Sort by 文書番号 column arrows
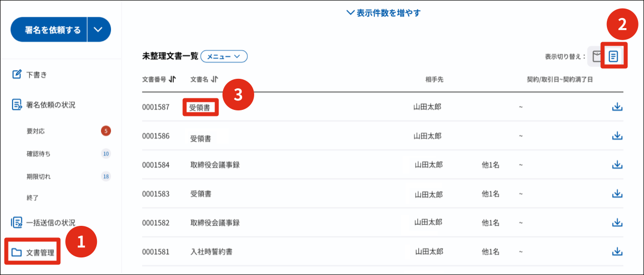The image size is (644, 275). pos(172,79)
